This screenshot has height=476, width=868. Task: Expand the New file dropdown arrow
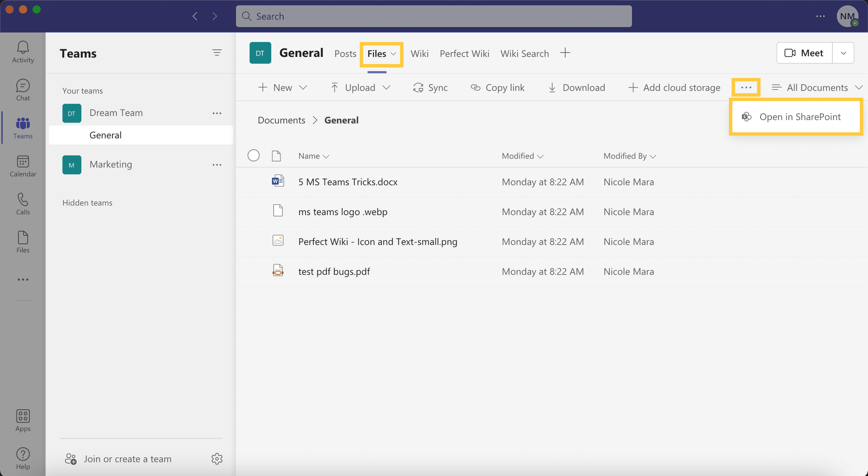(x=303, y=87)
